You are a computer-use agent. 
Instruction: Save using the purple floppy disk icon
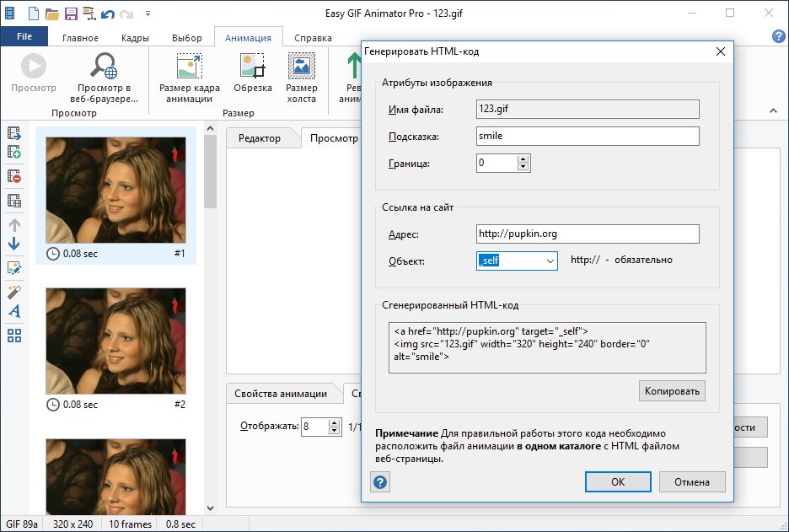click(71, 13)
